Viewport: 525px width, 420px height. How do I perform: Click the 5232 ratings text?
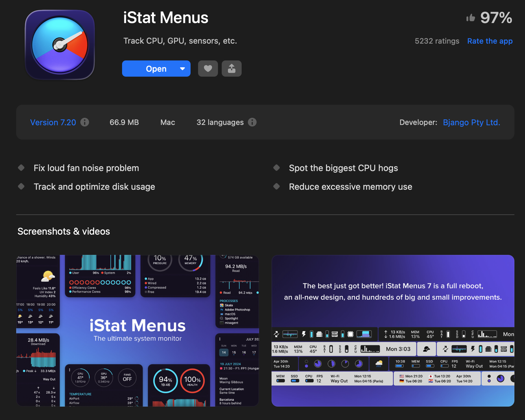point(437,41)
